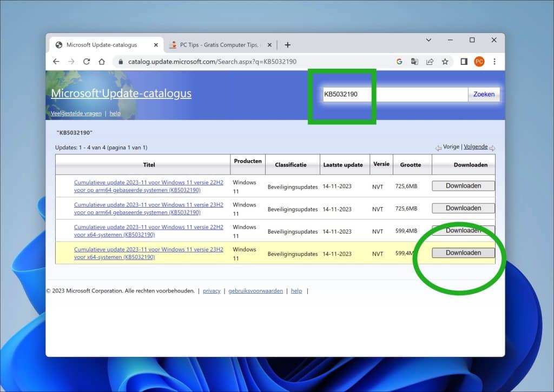Image resolution: width=554 pixels, height=392 pixels.
Task: Click the browser forward arrow
Action: [71, 62]
